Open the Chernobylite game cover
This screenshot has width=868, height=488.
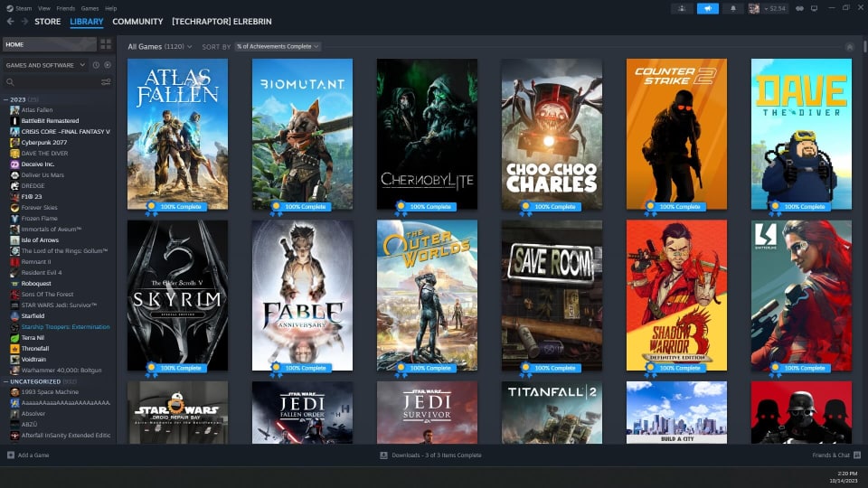tap(428, 134)
